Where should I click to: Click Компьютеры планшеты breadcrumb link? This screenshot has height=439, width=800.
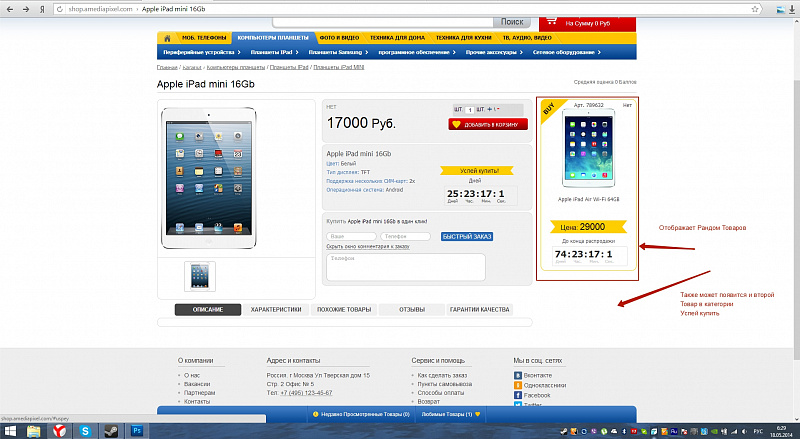(x=236, y=67)
